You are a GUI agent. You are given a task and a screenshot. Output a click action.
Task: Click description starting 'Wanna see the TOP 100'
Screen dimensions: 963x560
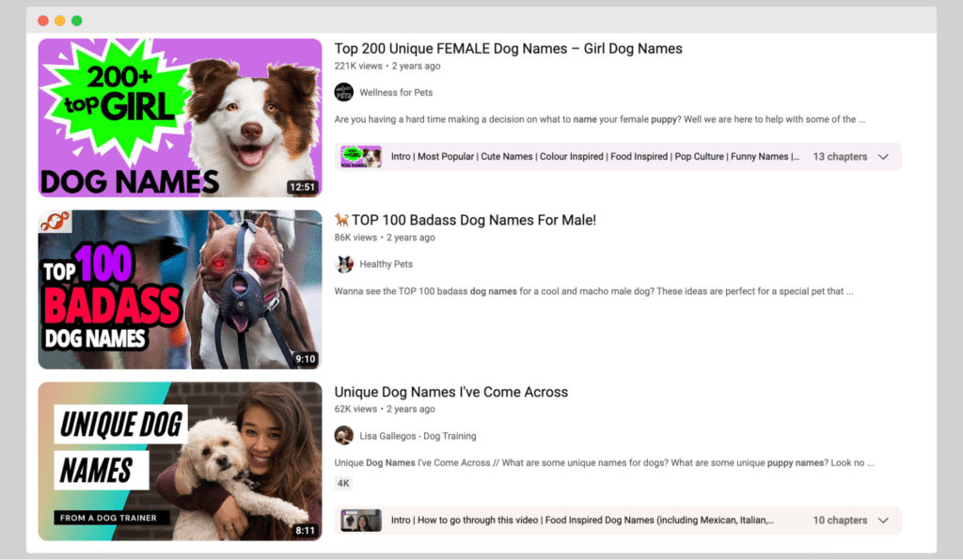(x=593, y=291)
